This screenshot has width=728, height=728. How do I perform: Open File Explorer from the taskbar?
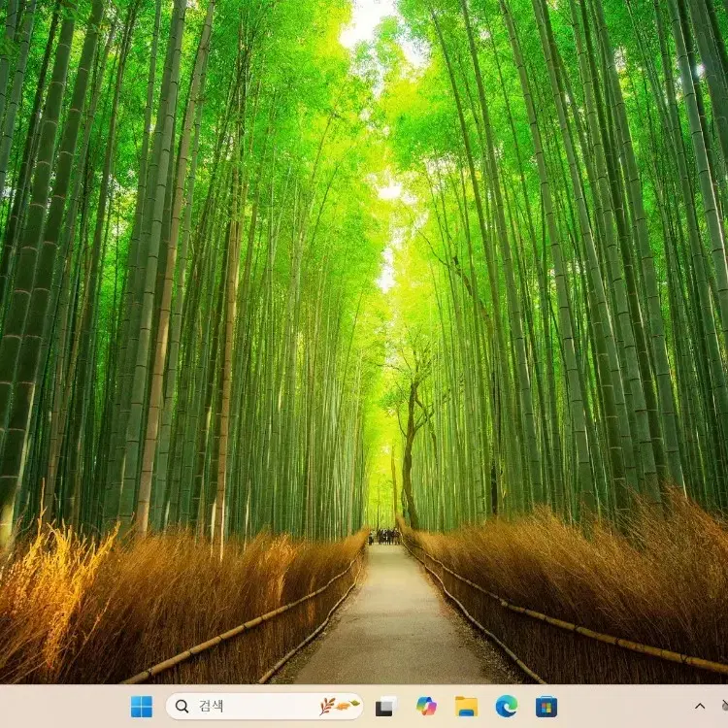point(467,707)
